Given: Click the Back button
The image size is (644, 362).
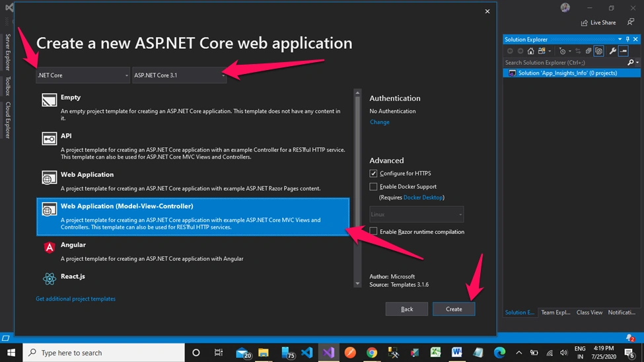Looking at the screenshot, I should pyautogui.click(x=407, y=309).
